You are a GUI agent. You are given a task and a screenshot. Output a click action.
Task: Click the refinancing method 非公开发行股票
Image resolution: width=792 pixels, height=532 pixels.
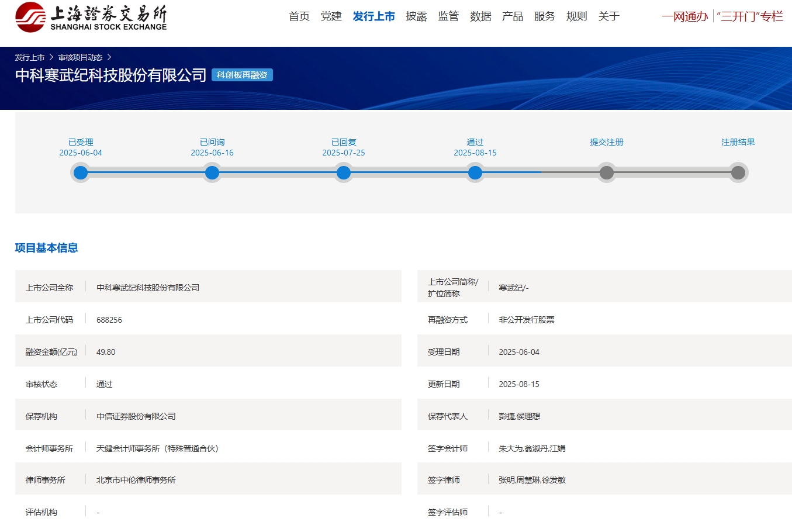[527, 320]
